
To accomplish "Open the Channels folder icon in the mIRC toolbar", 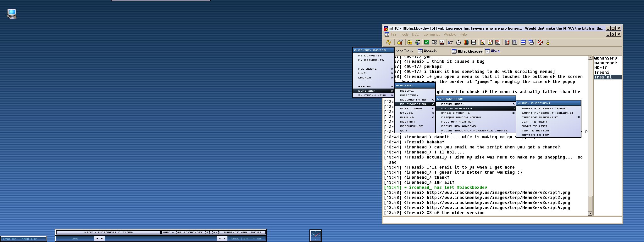I will coord(410,42).
